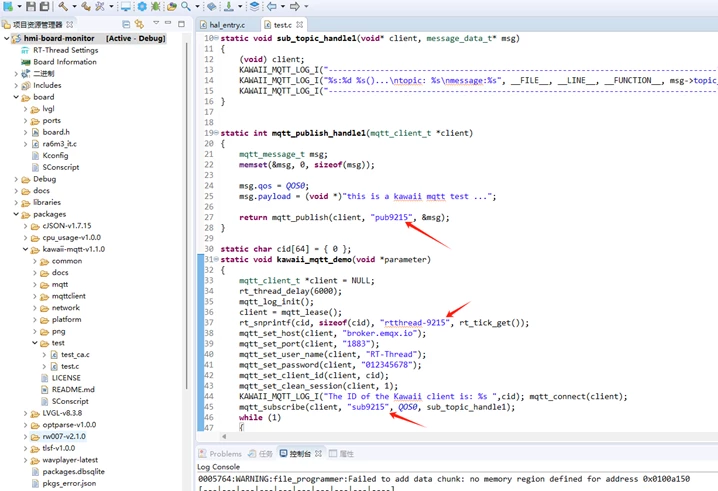The height and width of the screenshot is (491, 718).
Task: Click the download program icon
Action: 228,6
